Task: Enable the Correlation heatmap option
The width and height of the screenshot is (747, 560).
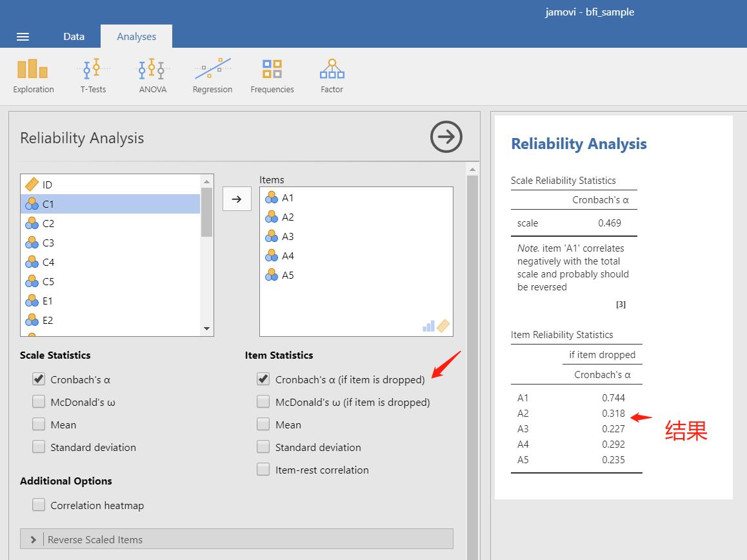Action: pyautogui.click(x=39, y=505)
